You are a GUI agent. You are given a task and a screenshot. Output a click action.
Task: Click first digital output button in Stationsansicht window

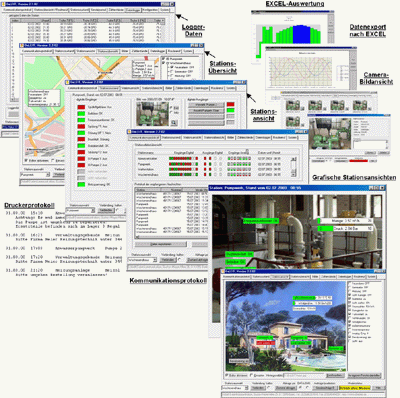(x=206, y=105)
